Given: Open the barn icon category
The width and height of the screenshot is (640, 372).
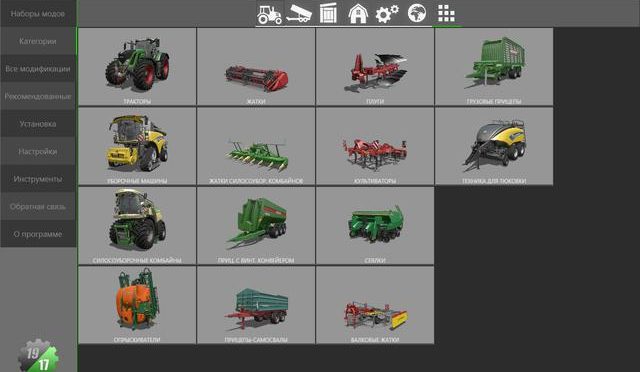Looking at the screenshot, I should 358,13.
